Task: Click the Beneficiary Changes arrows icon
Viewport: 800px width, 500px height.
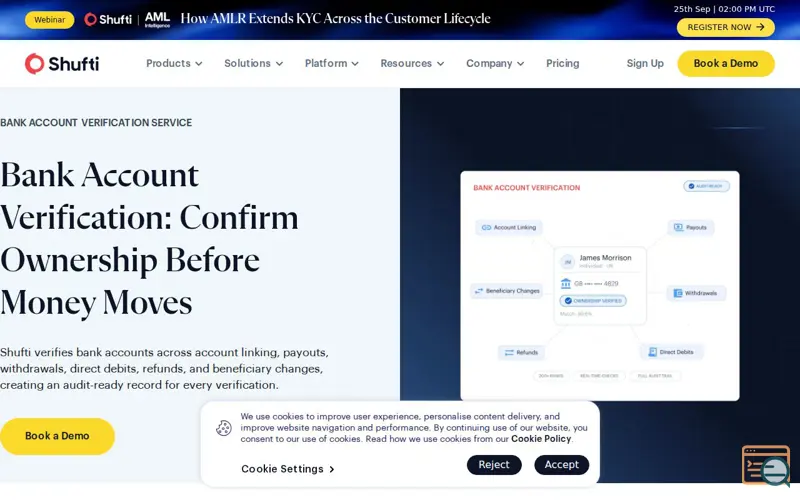Action: coord(479,291)
